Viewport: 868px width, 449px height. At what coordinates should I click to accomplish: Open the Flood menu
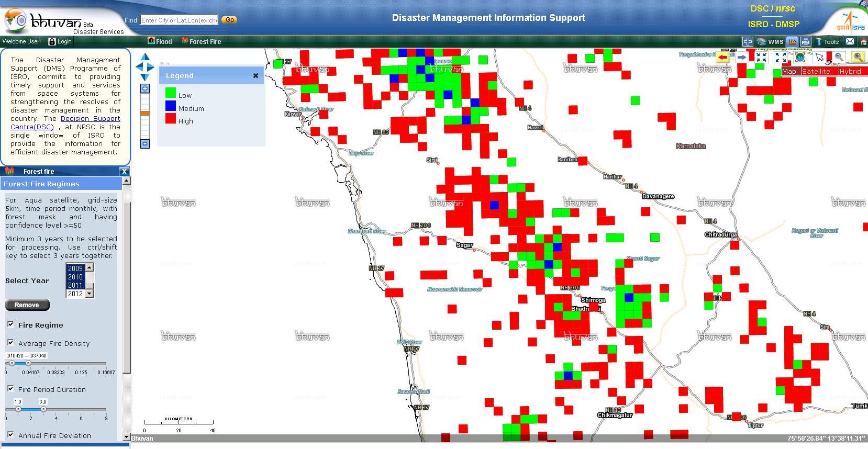(160, 41)
